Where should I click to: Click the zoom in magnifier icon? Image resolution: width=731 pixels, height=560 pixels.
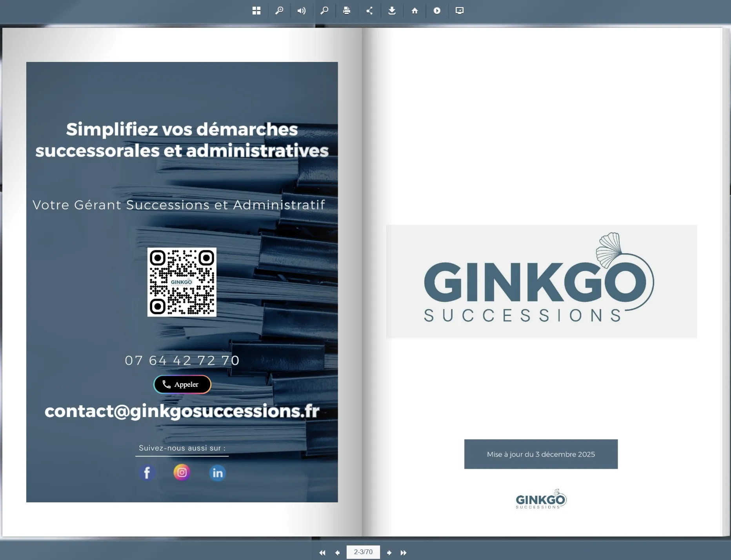point(279,11)
